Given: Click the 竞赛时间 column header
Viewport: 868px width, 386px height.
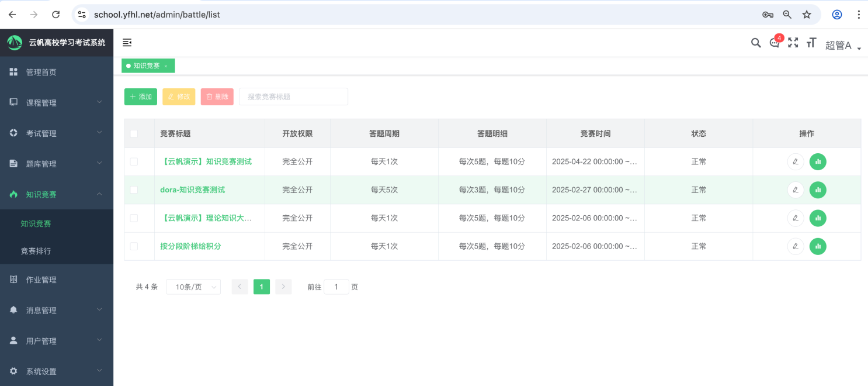Looking at the screenshot, I should [595, 133].
